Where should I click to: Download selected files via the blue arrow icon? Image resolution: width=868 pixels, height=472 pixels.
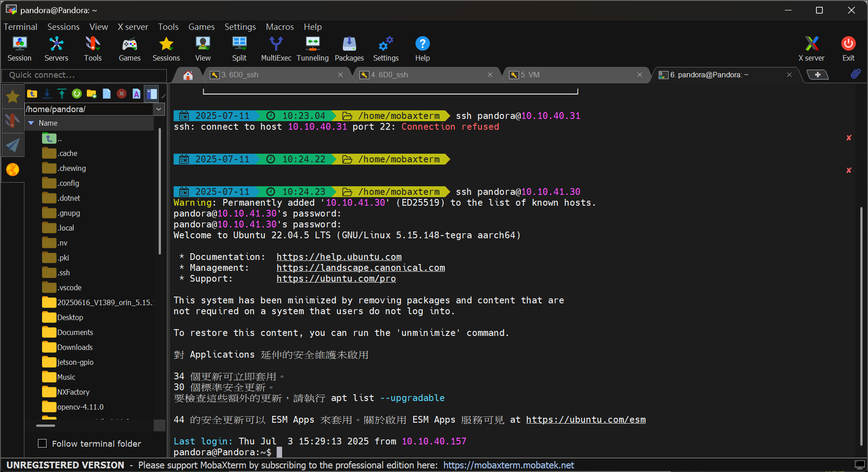[x=47, y=94]
